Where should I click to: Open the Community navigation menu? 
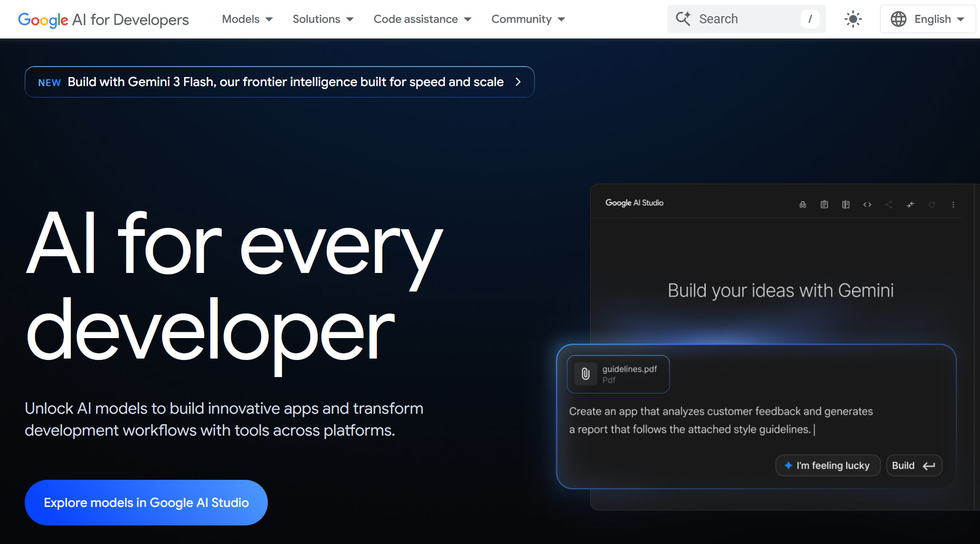click(x=528, y=19)
